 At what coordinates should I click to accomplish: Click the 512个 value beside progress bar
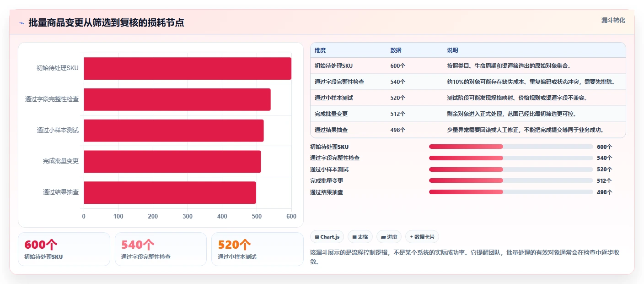click(604, 181)
